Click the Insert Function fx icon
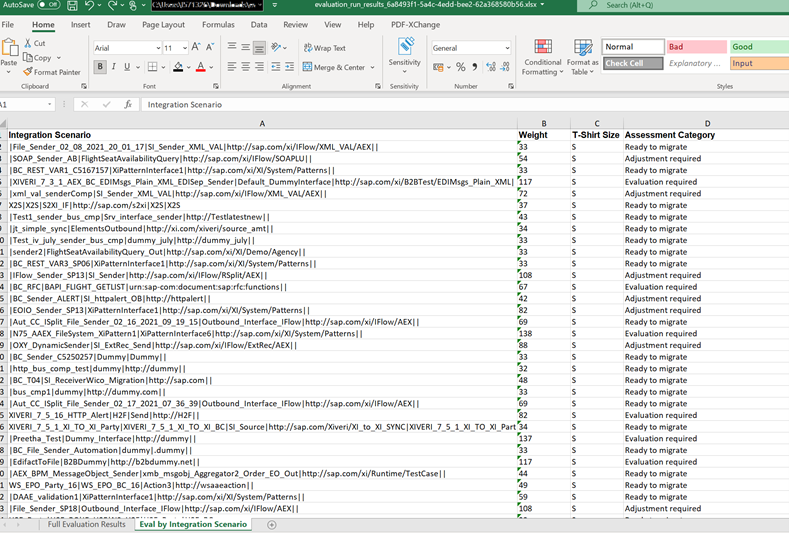Screen dimensions: 789x533 [128, 104]
